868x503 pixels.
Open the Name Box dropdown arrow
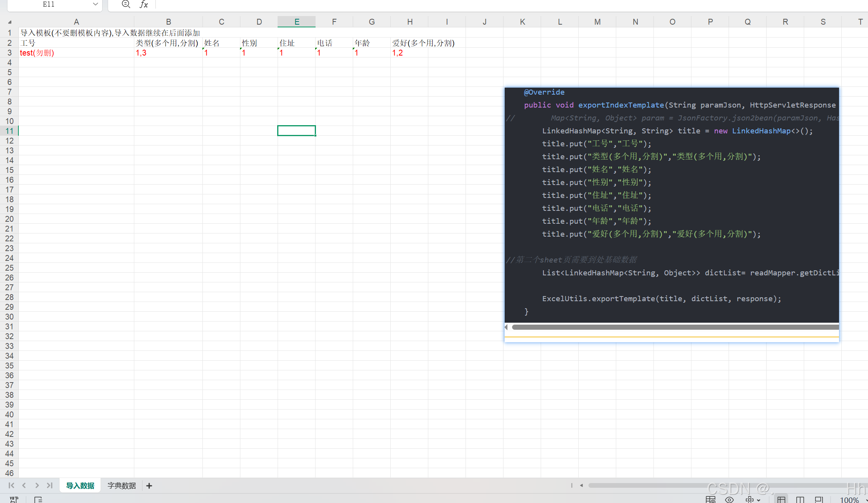[95, 4]
